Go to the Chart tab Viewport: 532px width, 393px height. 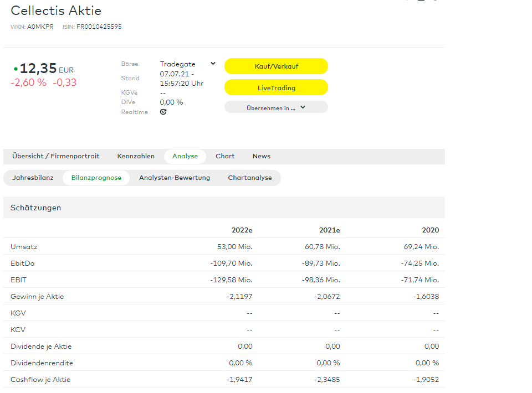coord(225,157)
